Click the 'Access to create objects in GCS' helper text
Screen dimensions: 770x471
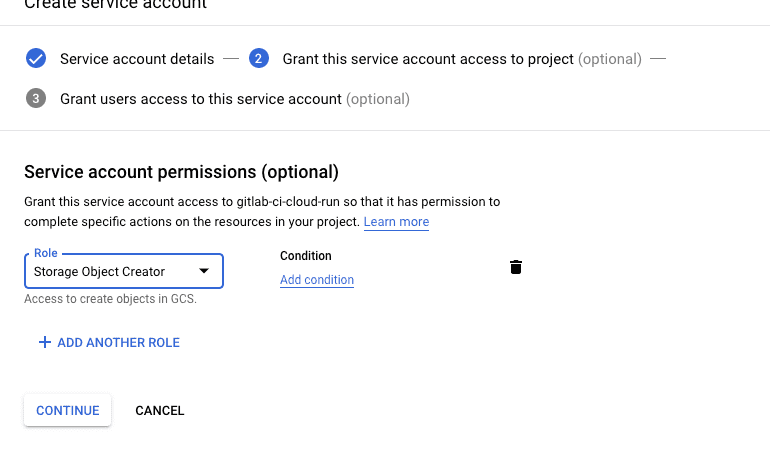110,299
